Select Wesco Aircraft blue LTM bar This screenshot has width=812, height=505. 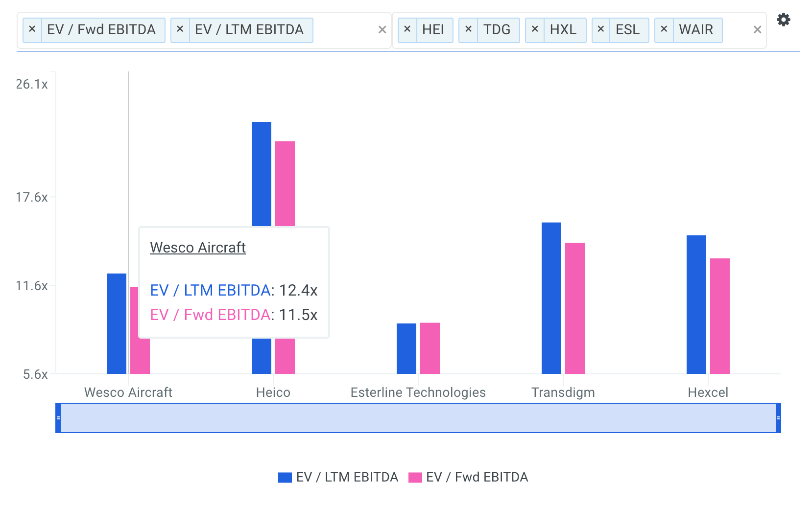[x=117, y=323]
